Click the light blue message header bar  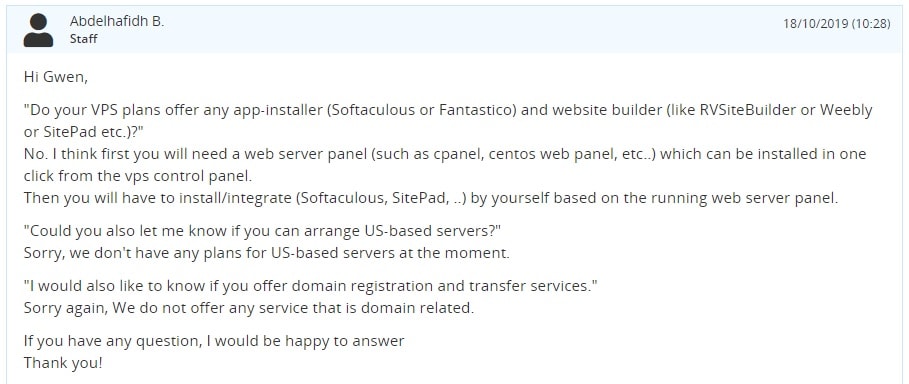click(x=454, y=30)
